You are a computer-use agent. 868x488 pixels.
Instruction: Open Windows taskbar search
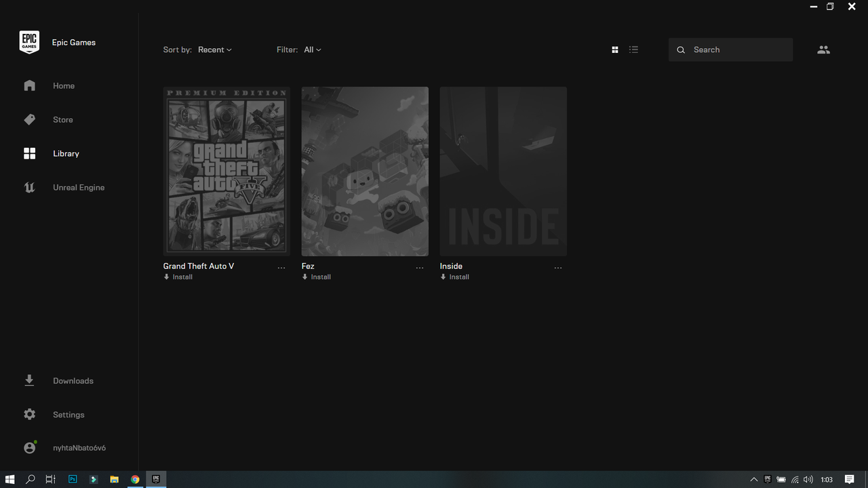pos(30,479)
